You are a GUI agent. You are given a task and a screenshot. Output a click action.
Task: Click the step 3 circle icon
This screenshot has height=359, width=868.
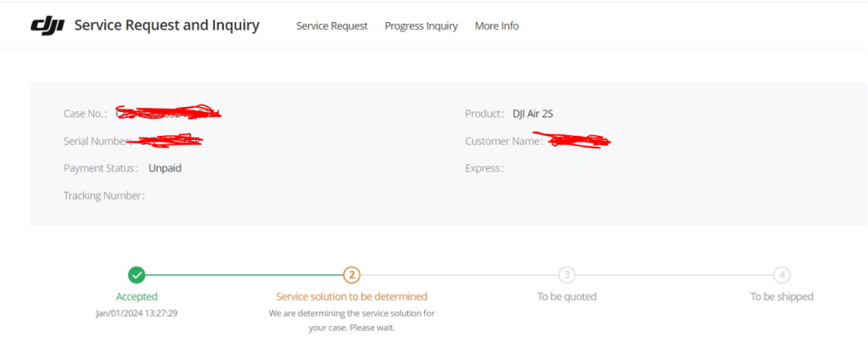567,275
